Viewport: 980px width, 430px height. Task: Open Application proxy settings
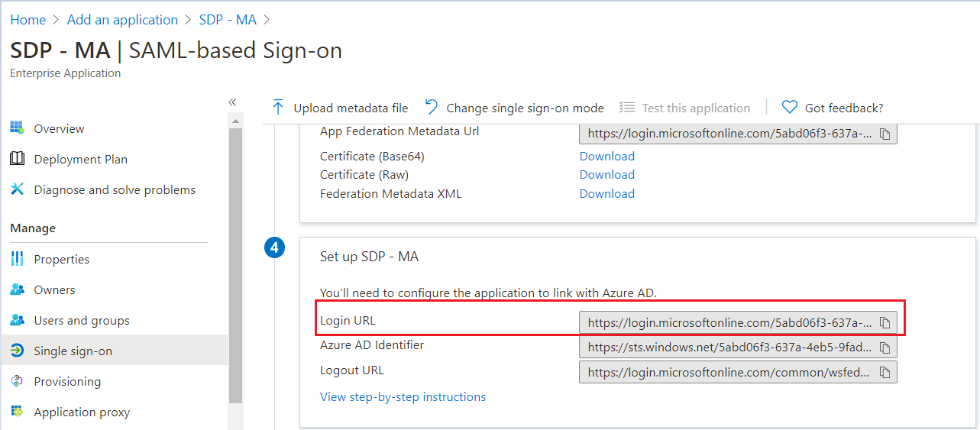[82, 412]
